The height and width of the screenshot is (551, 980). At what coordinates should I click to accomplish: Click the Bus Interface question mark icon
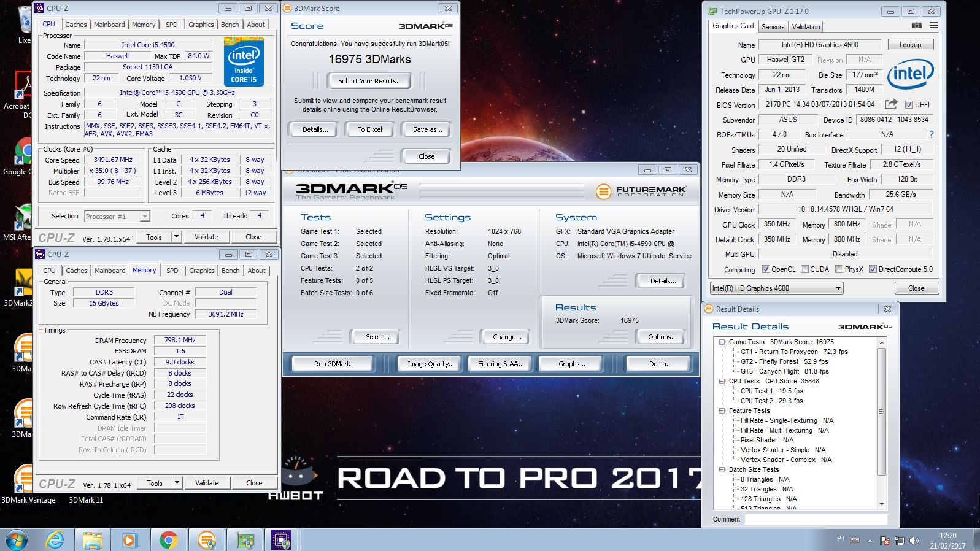pyautogui.click(x=932, y=134)
